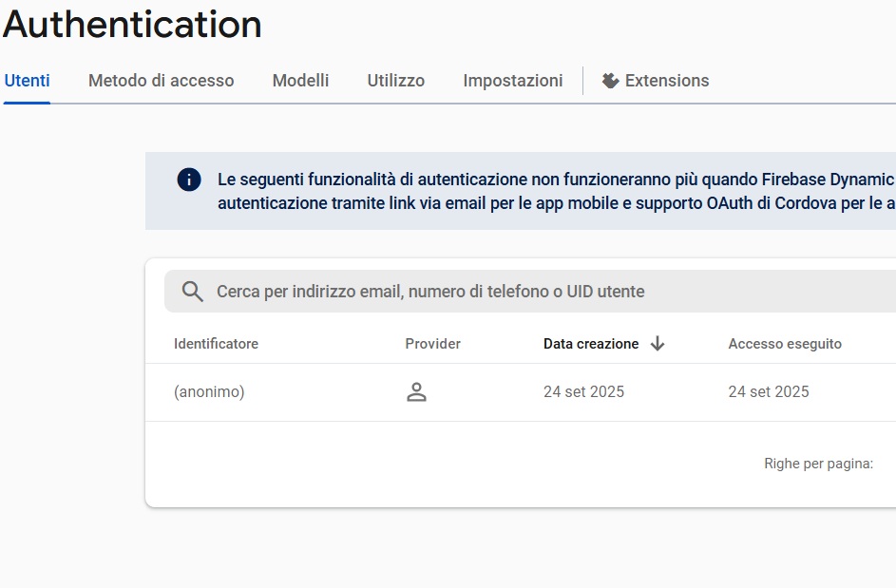Viewport: 896px width, 588px height.
Task: Click the Provider column header
Action: coord(432,344)
